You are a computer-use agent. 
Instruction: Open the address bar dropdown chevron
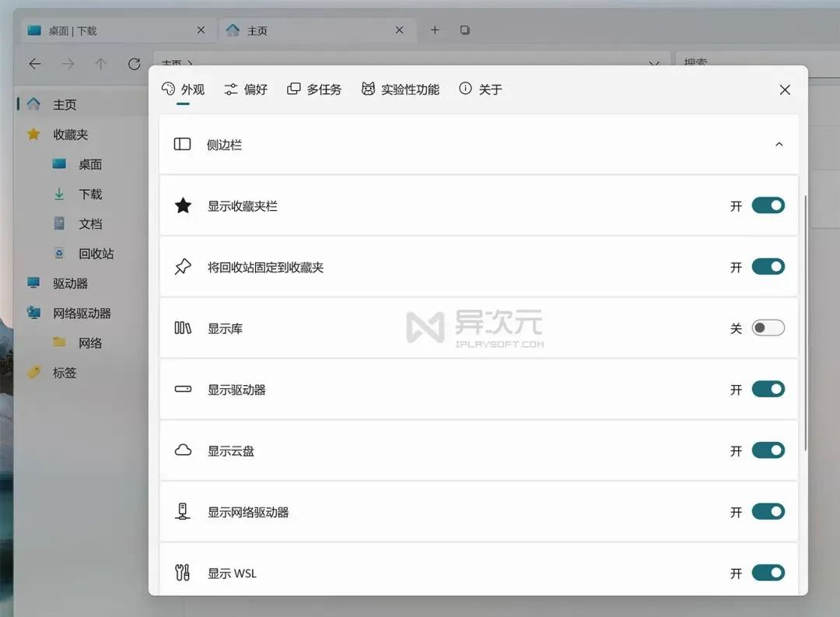(654, 63)
